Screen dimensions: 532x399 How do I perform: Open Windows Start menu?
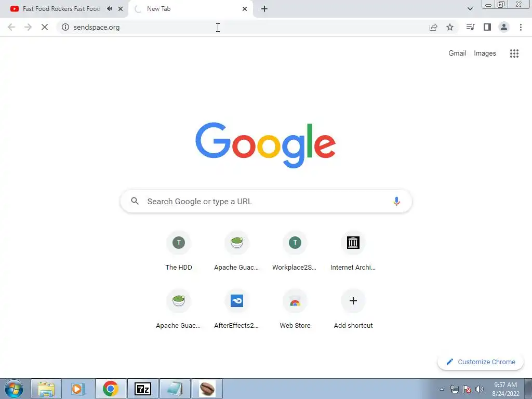click(14, 389)
